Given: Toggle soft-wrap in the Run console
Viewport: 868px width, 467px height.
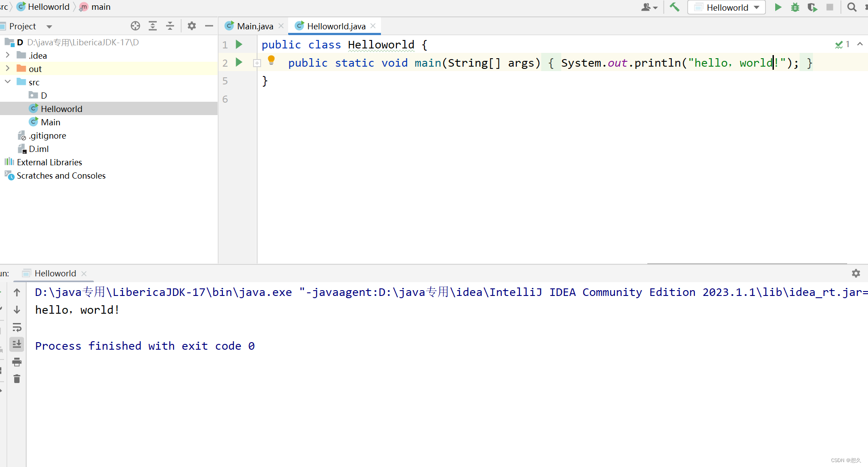Looking at the screenshot, I should click(x=17, y=328).
